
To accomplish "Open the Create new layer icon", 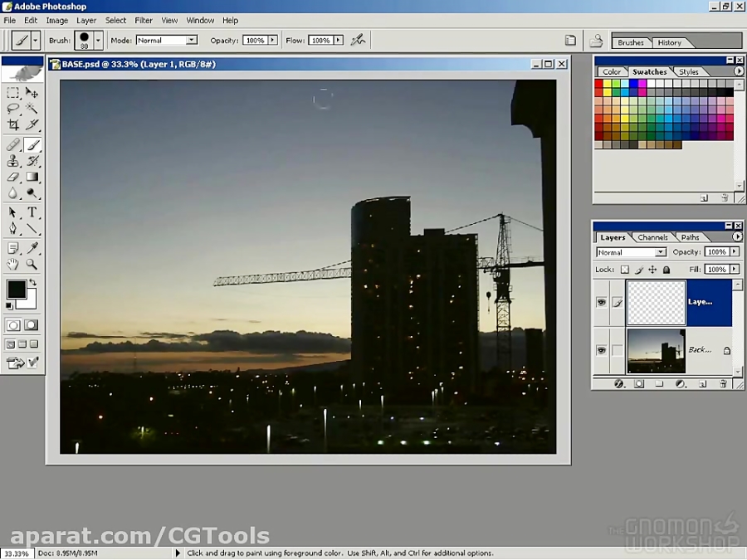I will 701,383.
